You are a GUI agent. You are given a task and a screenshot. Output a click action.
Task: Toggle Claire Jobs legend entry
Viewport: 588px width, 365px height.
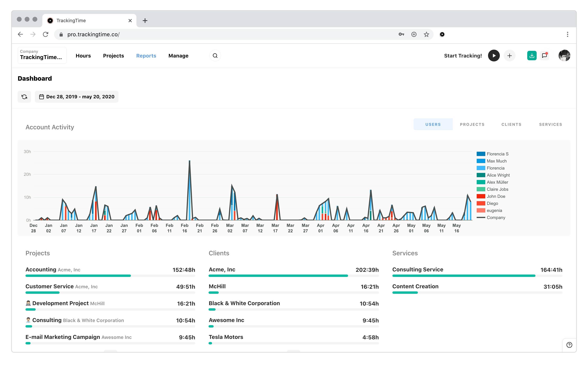click(x=492, y=189)
